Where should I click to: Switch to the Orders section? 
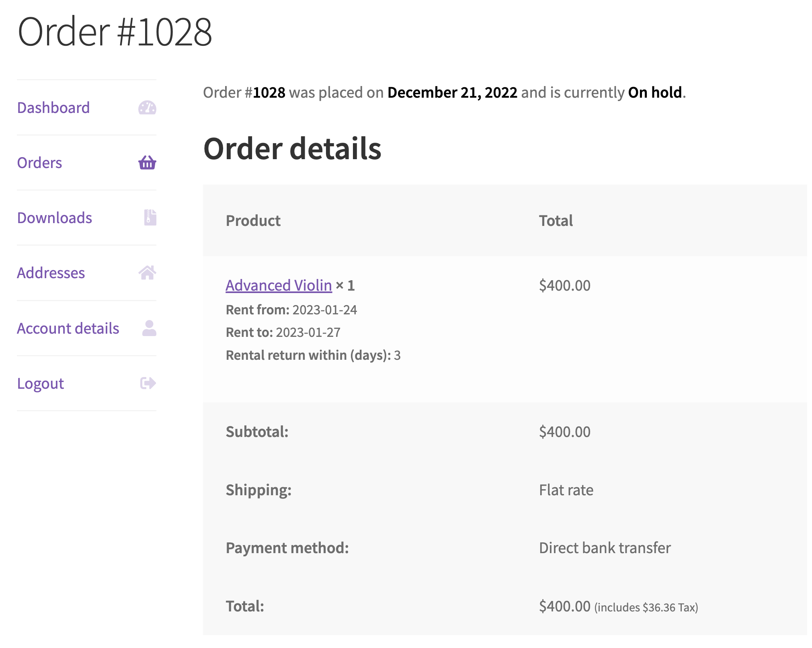tap(39, 162)
